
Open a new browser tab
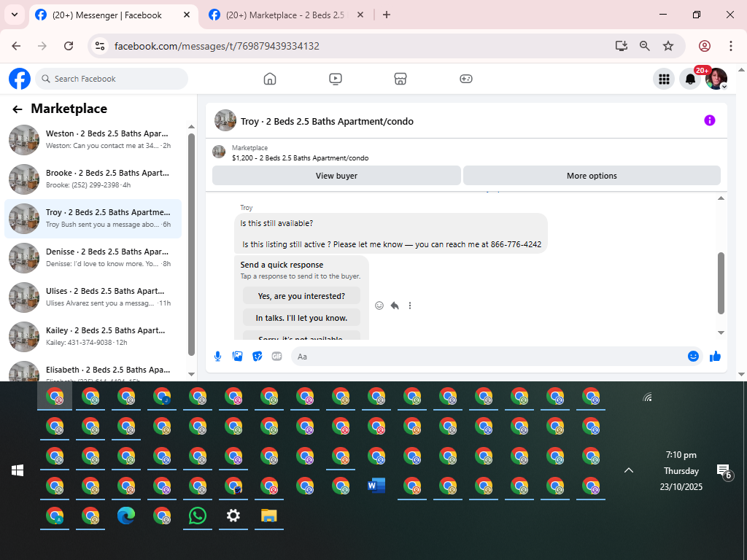(387, 15)
